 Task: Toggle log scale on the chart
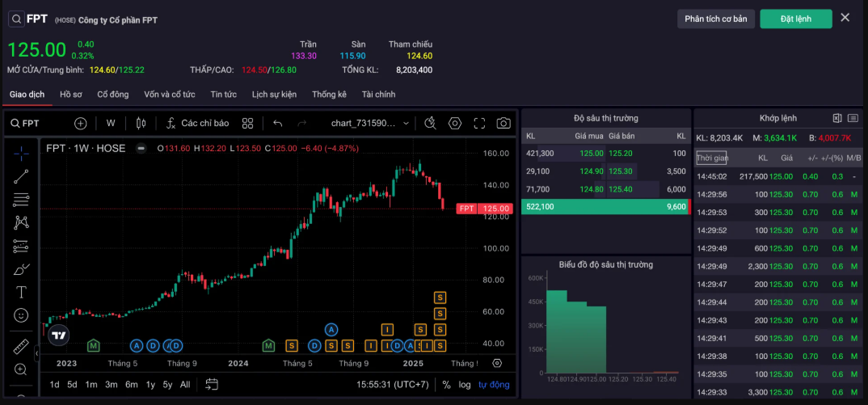[465, 385]
